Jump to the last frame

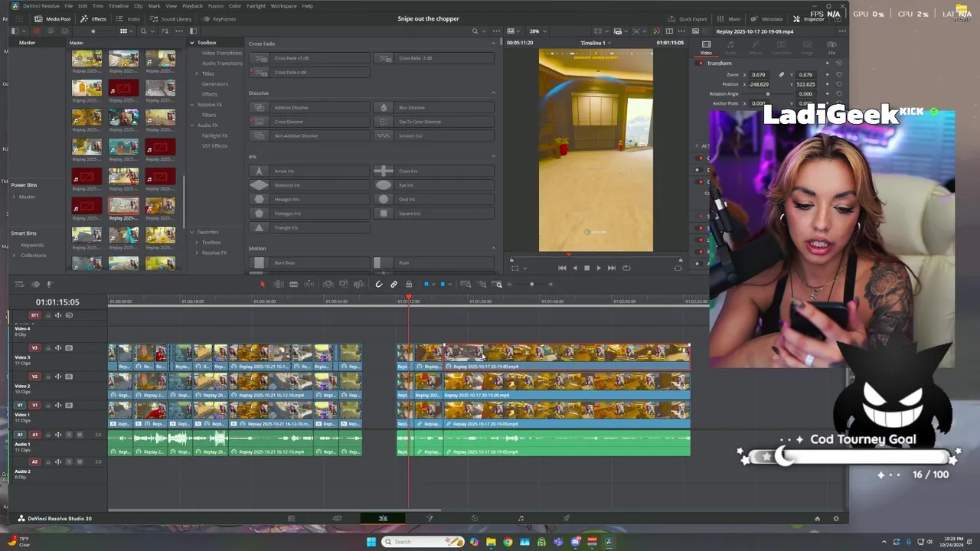coord(611,268)
